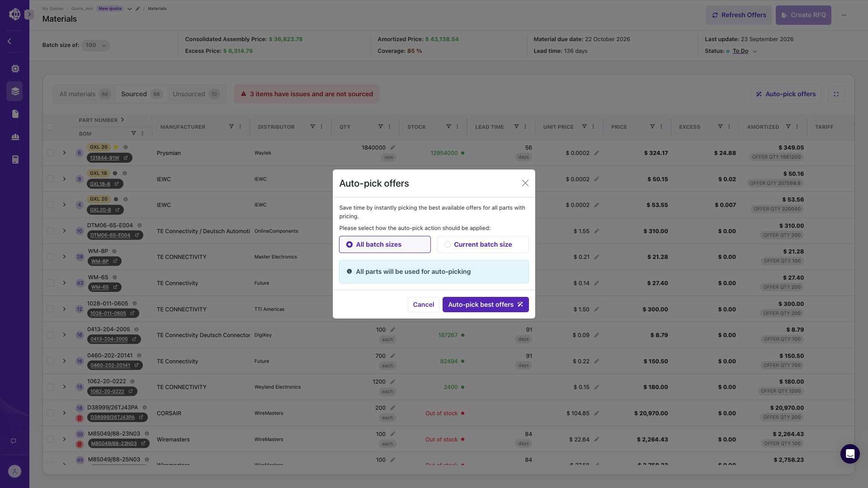Screen dimensions: 868x488
Task: Open the Amortized column menu dots
Action: [797, 127]
